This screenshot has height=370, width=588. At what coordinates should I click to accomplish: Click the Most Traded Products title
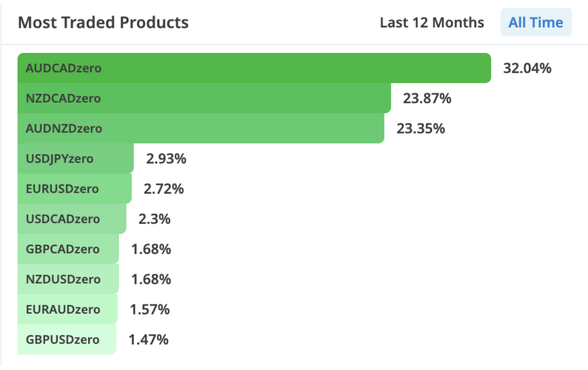(x=103, y=23)
